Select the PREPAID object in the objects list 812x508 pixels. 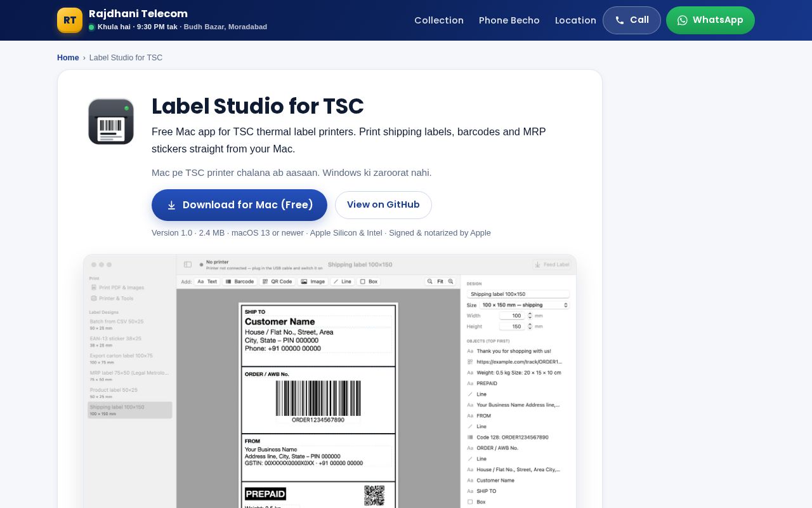518,384
